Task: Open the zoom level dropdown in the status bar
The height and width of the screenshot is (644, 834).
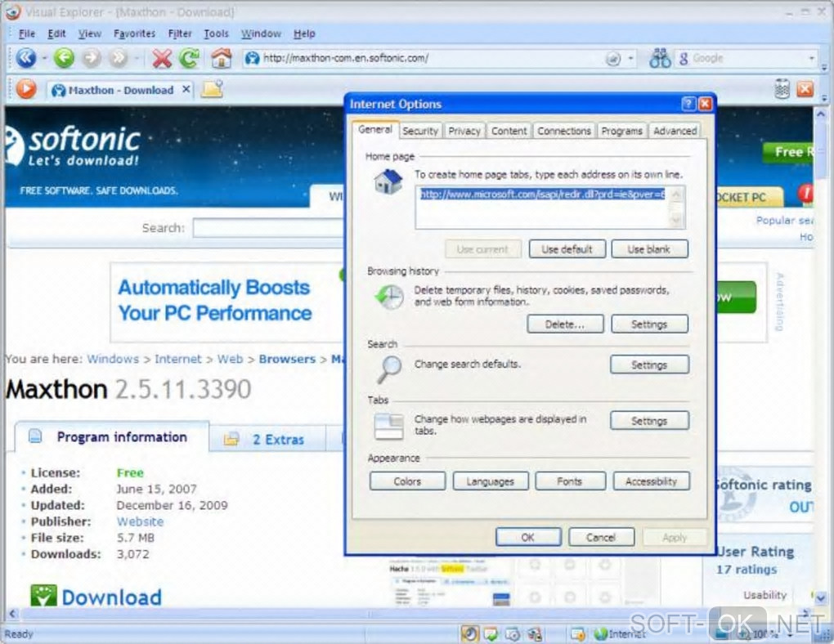Action: pyautogui.click(x=791, y=634)
